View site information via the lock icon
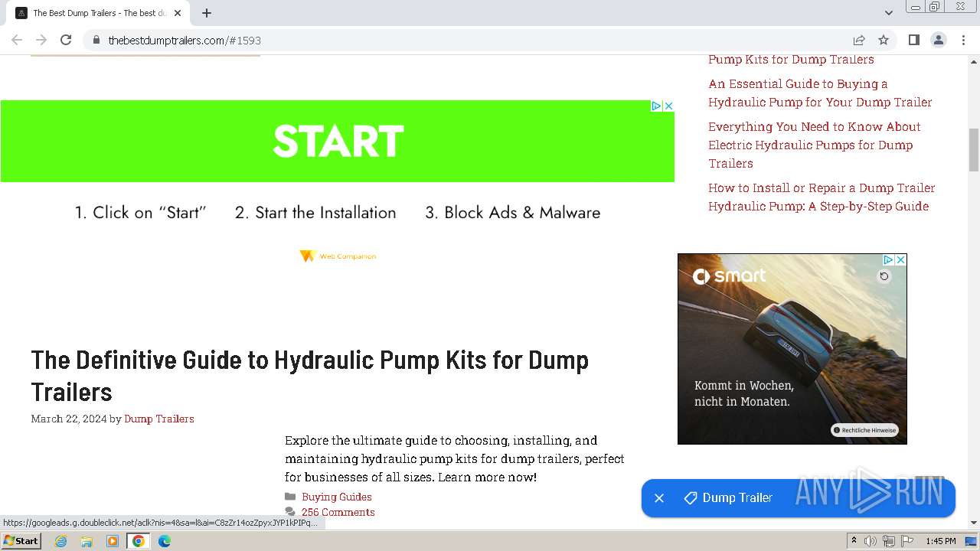The width and height of the screenshot is (980, 551). point(96,40)
